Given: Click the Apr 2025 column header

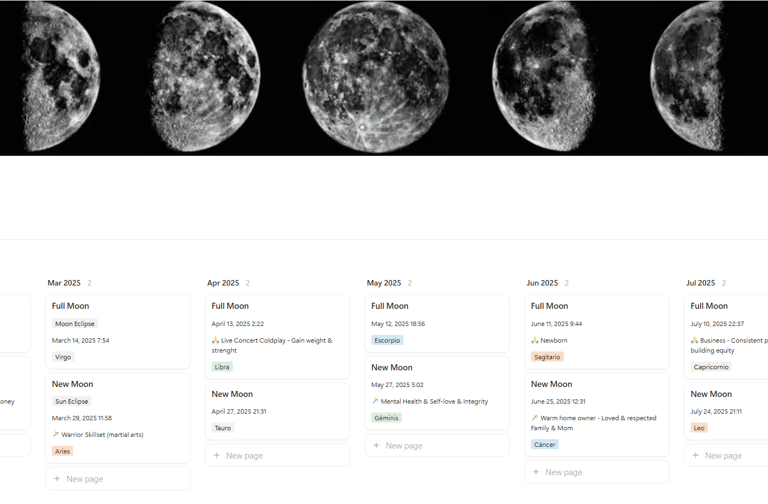Looking at the screenshot, I should (x=223, y=283).
